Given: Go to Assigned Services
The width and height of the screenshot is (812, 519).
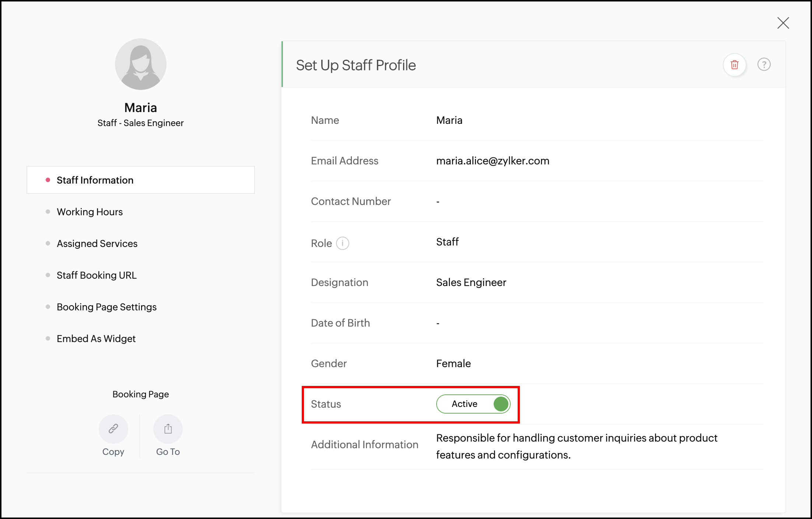Looking at the screenshot, I should pos(97,244).
